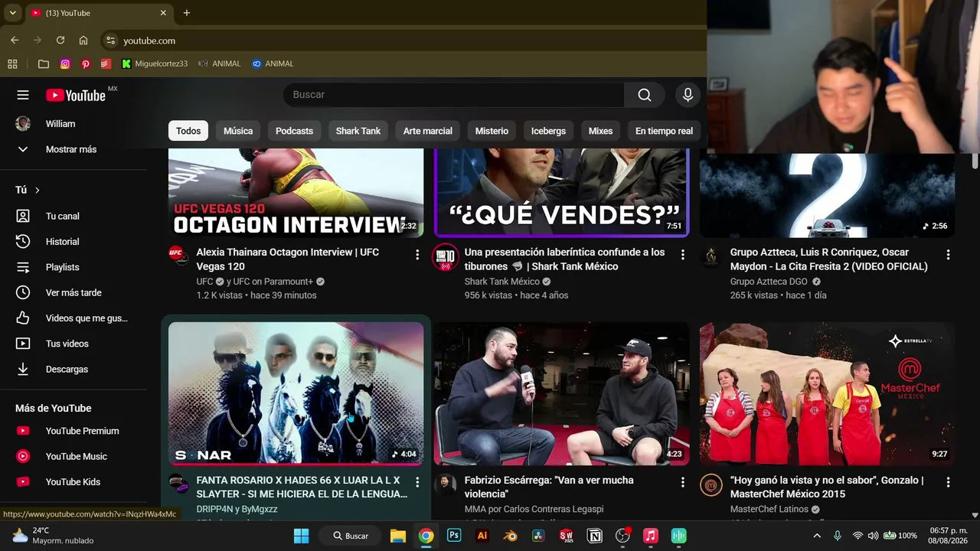Click the YouTube logo
980x551 pixels.
76,95
